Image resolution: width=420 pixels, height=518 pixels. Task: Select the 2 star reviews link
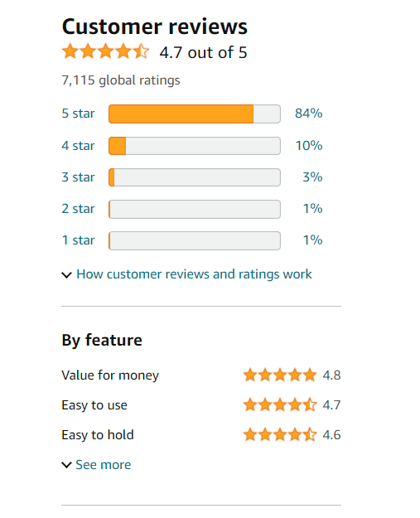(x=78, y=209)
